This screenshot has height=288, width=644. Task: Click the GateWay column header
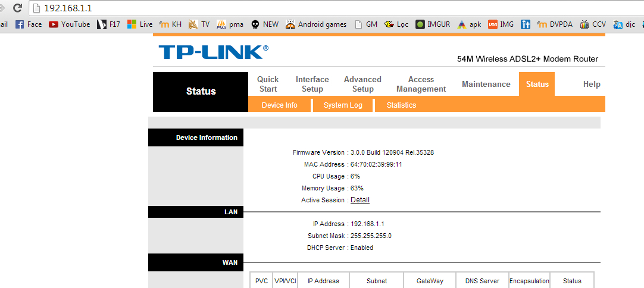coord(430,281)
